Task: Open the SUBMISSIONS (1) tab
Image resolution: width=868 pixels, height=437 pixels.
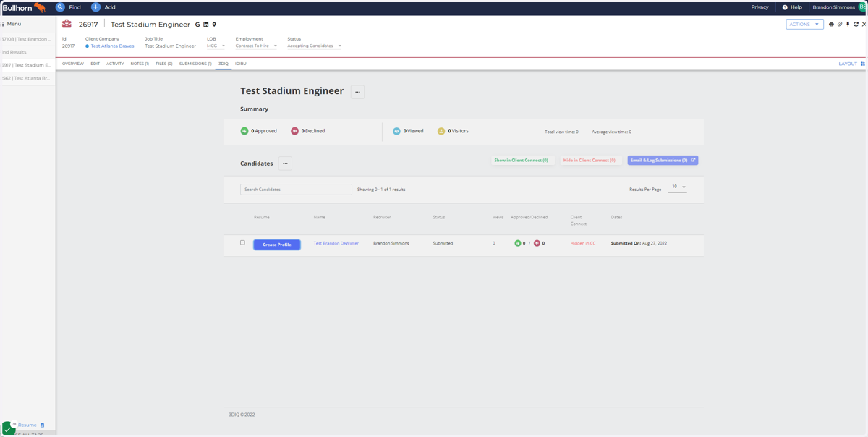Action: coord(195,64)
